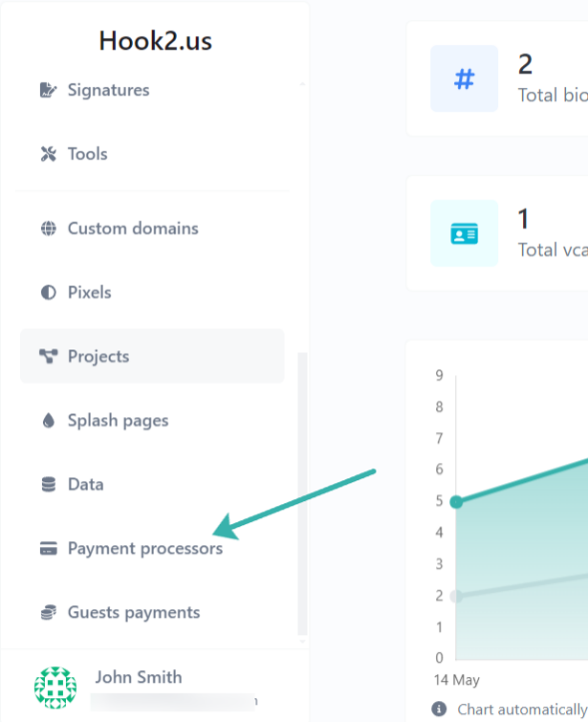Click the gray data point at value 2
The height and width of the screenshot is (722, 588).
tap(456, 596)
